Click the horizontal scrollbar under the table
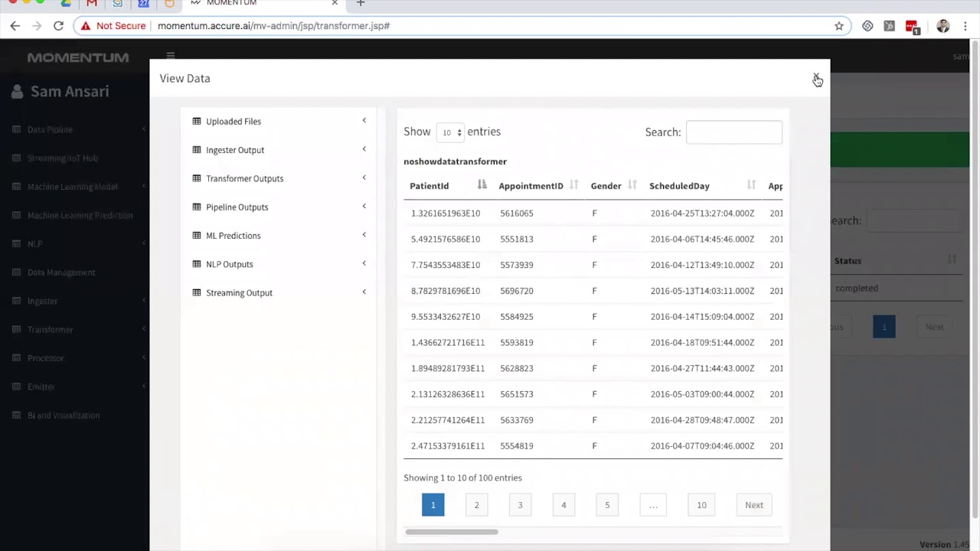This screenshot has height=551, width=980. click(x=452, y=532)
